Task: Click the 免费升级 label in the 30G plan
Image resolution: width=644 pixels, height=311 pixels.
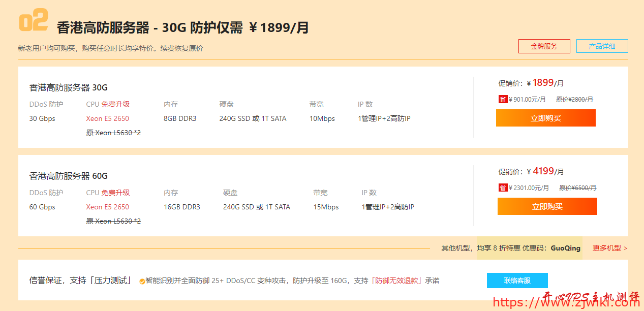Action: (x=115, y=104)
